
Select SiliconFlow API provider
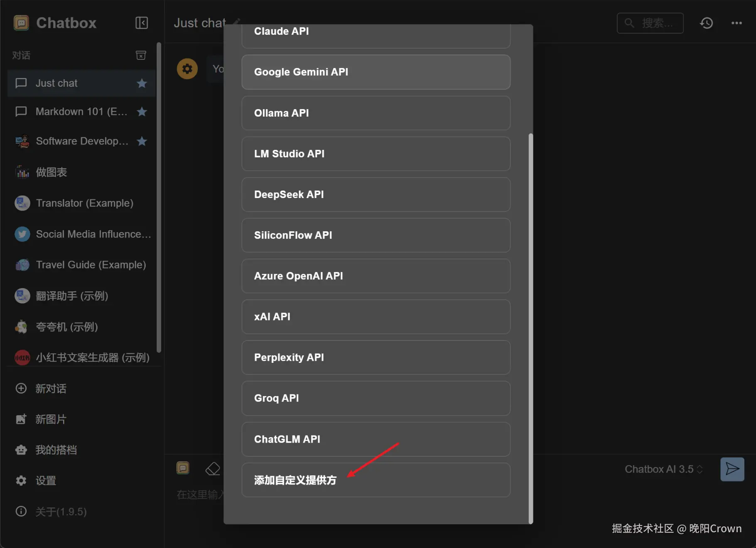[376, 235]
